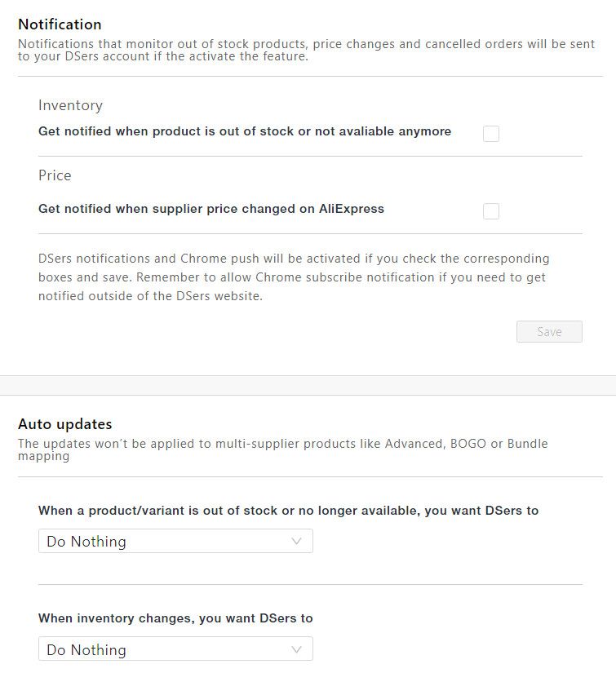Click the multi-supplier products note under Auto updates
The width and height of the screenshot is (616, 673).
pyautogui.click(x=283, y=449)
